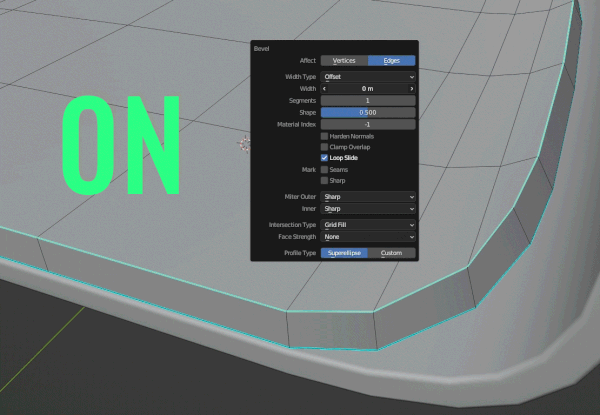Screen dimensions: 600x415
Task: Enable Mark Sharp checkbox
Action: click(324, 180)
